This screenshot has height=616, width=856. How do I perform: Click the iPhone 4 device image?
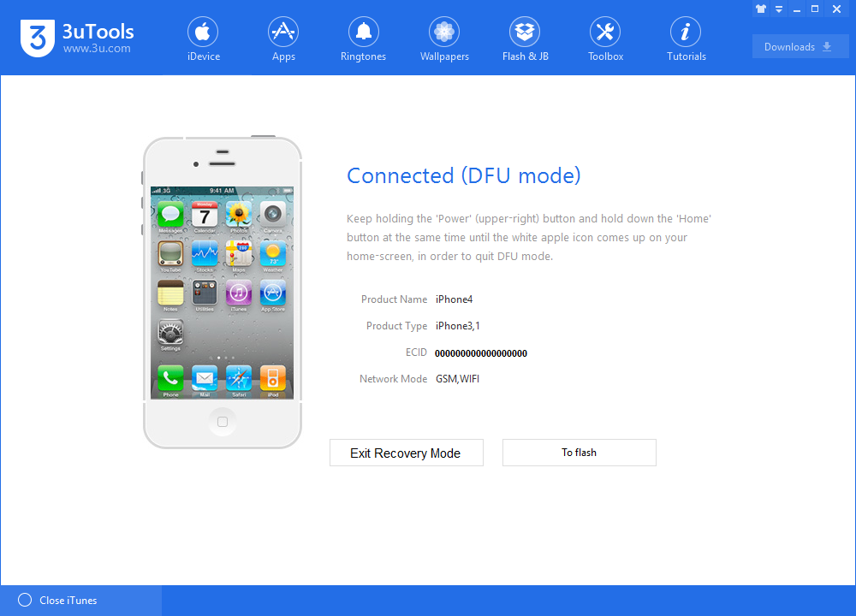click(223, 293)
